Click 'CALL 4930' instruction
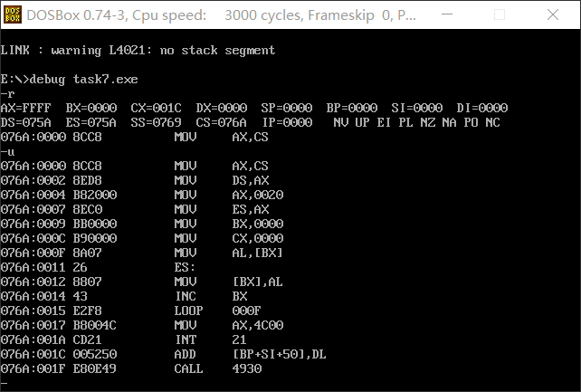This screenshot has height=392, width=581. point(218,368)
